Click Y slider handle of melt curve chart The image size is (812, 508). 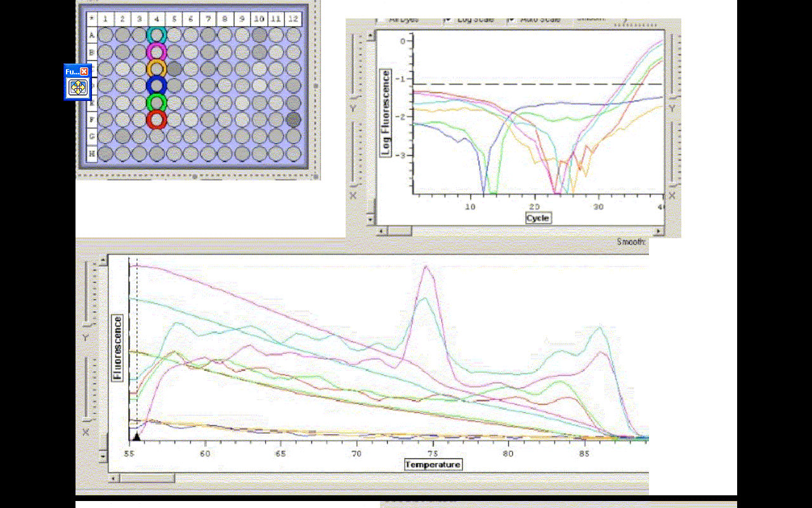pos(86,324)
